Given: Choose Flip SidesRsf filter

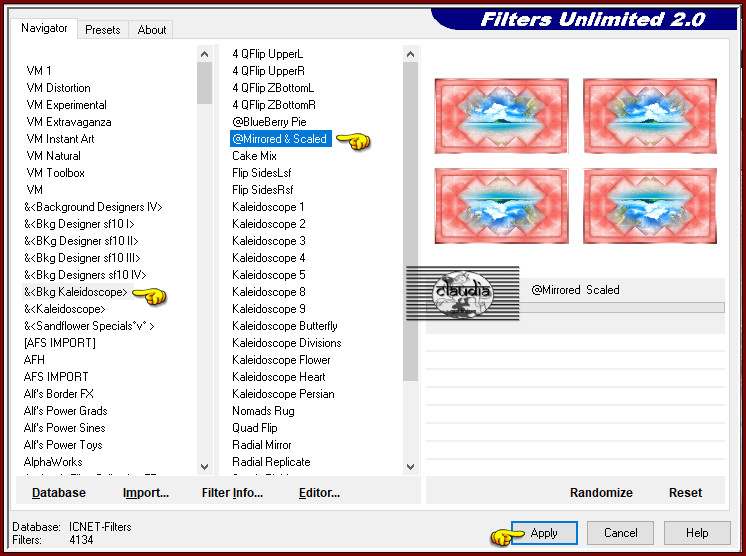Looking at the screenshot, I should pos(263,190).
